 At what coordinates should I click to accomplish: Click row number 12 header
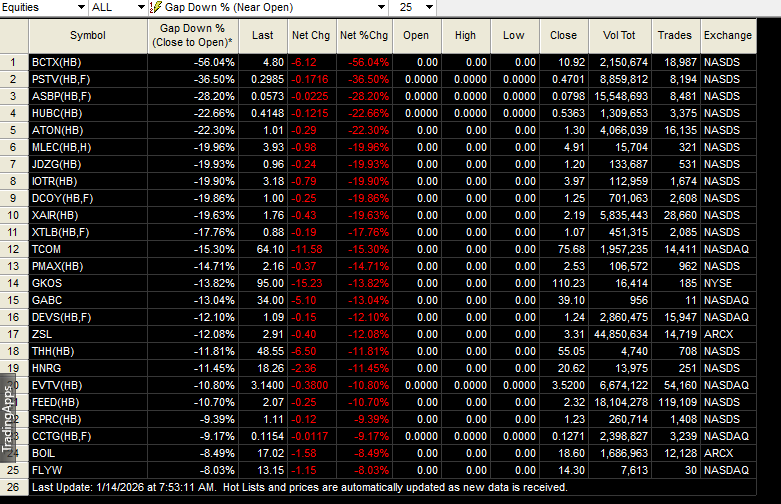pyautogui.click(x=14, y=249)
